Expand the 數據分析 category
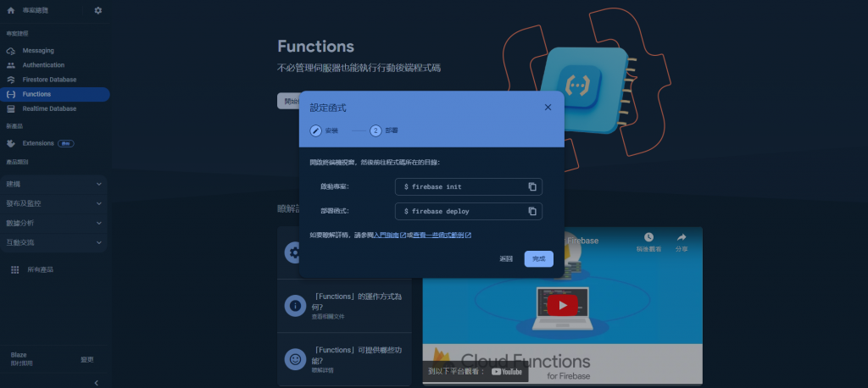This screenshot has width=868, height=388. point(53,223)
